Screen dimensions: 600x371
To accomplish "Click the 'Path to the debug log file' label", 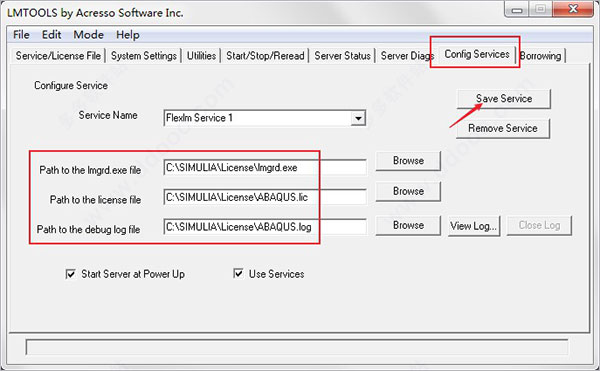I will tap(88, 229).
